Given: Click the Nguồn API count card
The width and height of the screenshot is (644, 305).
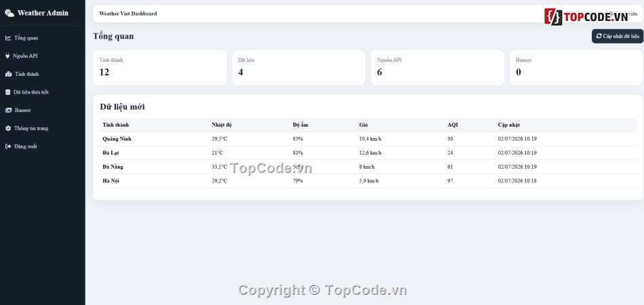Looking at the screenshot, I should coord(437,68).
